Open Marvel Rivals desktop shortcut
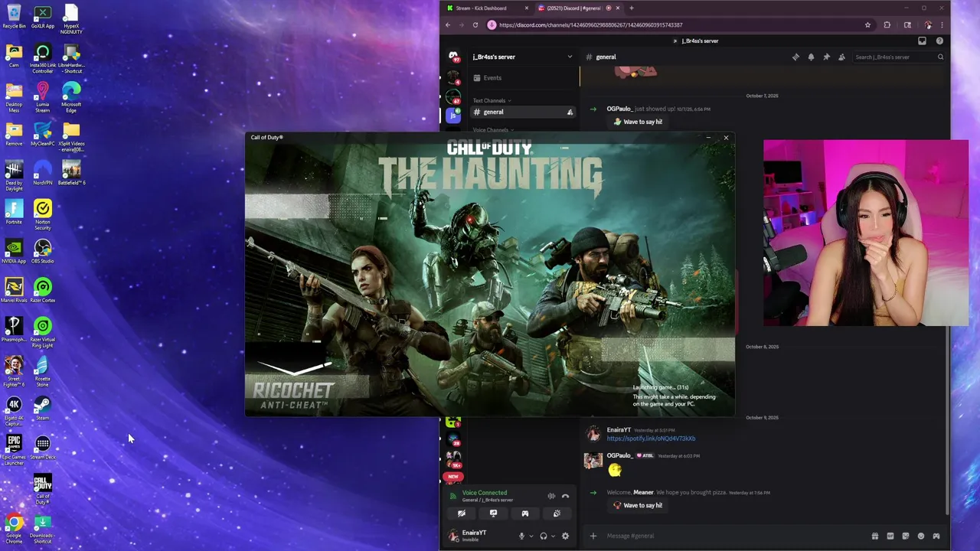The height and width of the screenshot is (551, 980). point(14,291)
